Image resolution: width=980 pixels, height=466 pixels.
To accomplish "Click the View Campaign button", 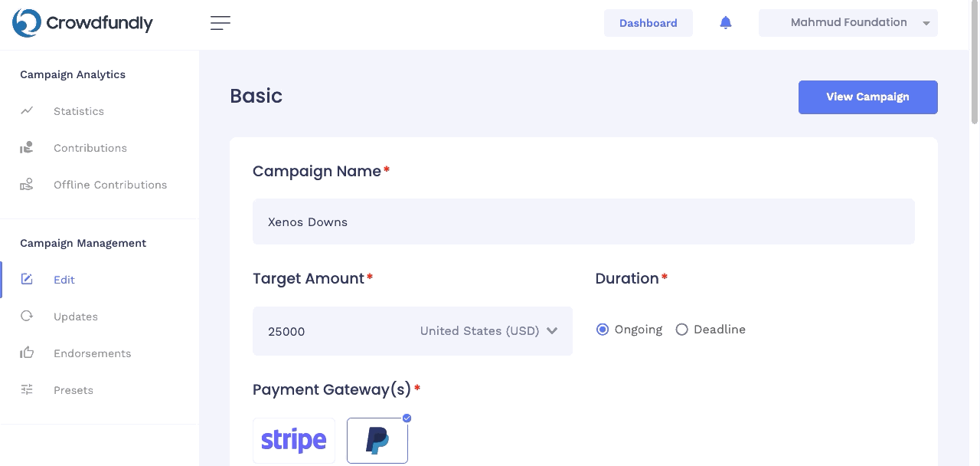I will (868, 97).
